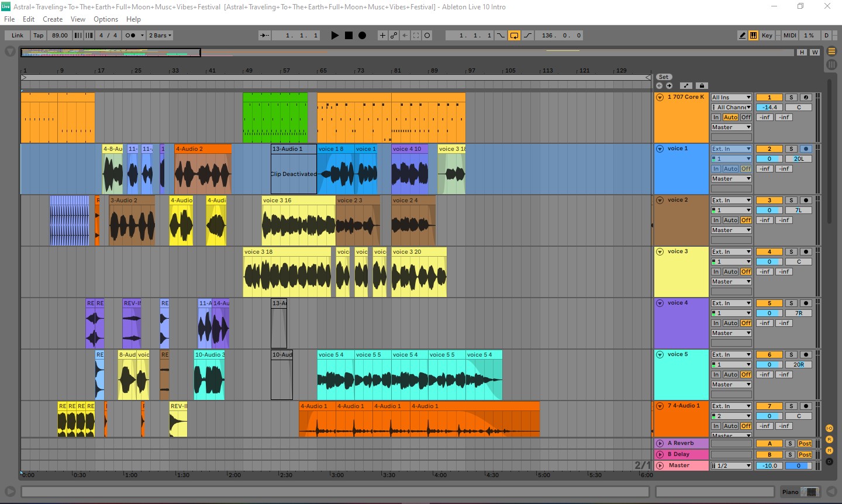842x504 pixels.
Task: Click the Key map mode button
Action: tap(767, 36)
